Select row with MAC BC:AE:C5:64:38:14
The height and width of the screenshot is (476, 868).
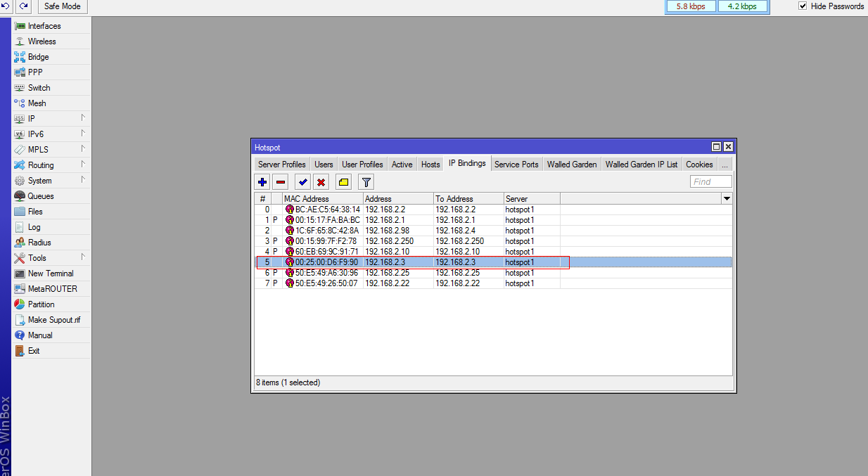[x=494, y=210]
